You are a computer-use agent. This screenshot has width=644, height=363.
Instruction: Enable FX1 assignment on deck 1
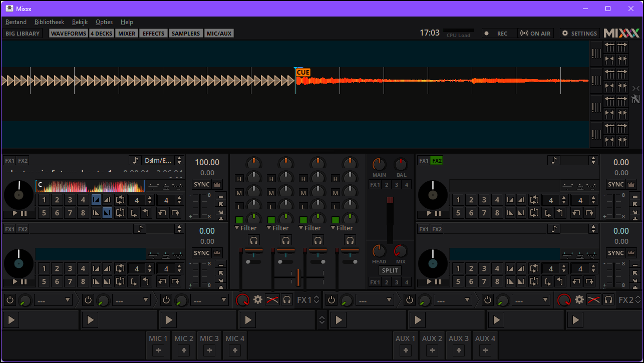point(10,160)
